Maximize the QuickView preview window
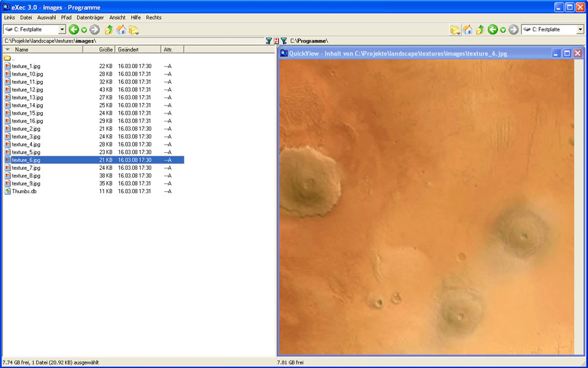The height and width of the screenshot is (368, 588). pyautogui.click(x=567, y=53)
